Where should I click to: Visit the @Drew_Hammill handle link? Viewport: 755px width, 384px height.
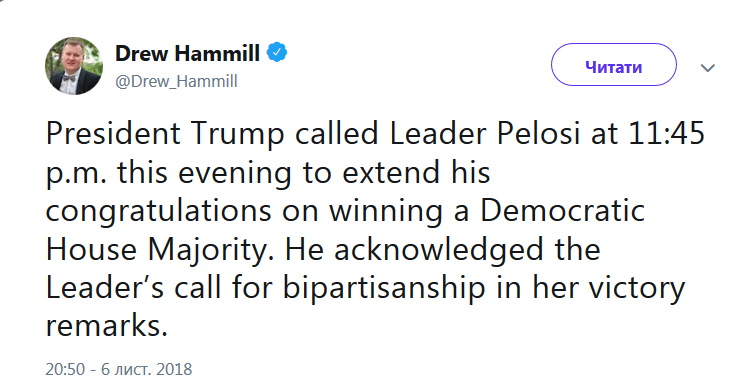pyautogui.click(x=176, y=81)
